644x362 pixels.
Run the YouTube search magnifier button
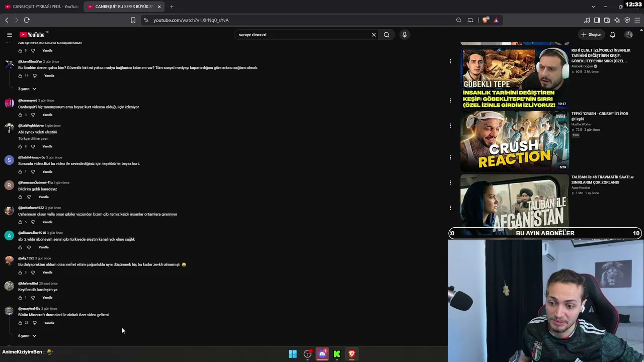386,35
